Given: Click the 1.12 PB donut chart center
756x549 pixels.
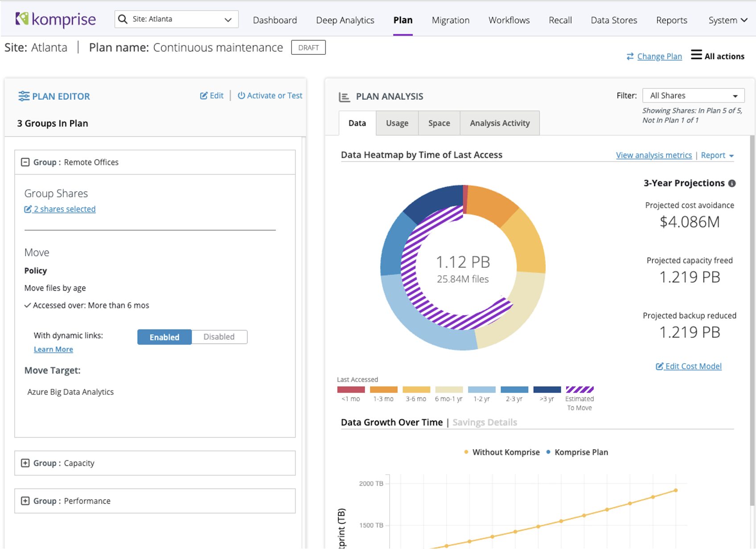Looking at the screenshot, I should click(463, 269).
